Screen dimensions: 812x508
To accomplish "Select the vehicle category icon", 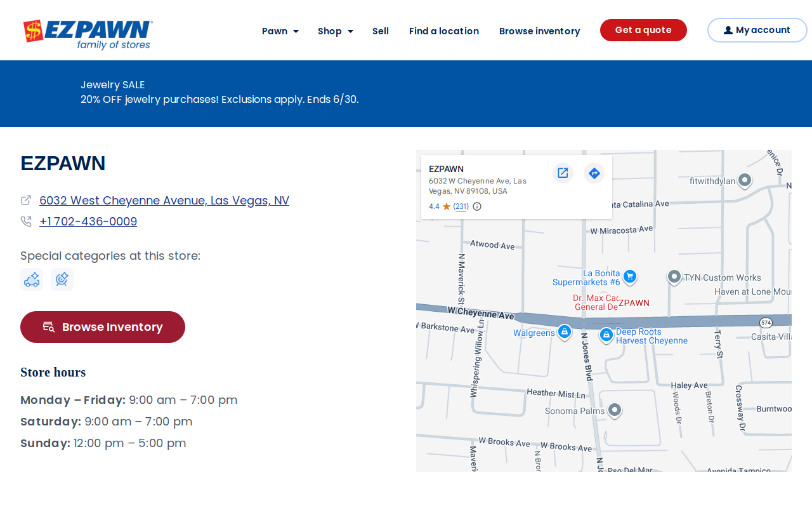I will click(32, 279).
